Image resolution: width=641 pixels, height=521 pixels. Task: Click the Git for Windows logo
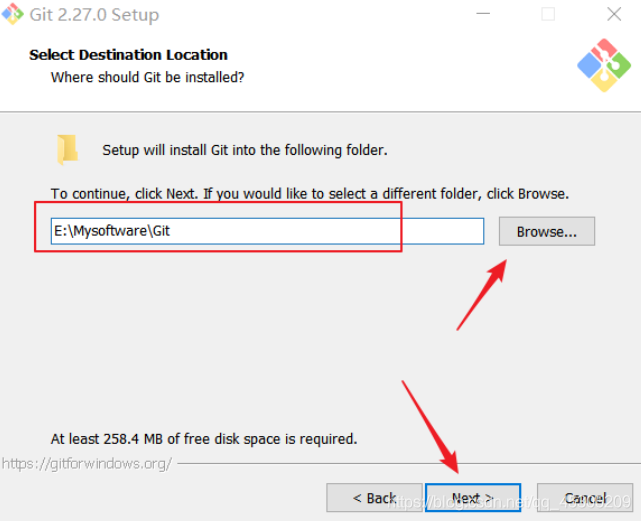603,65
